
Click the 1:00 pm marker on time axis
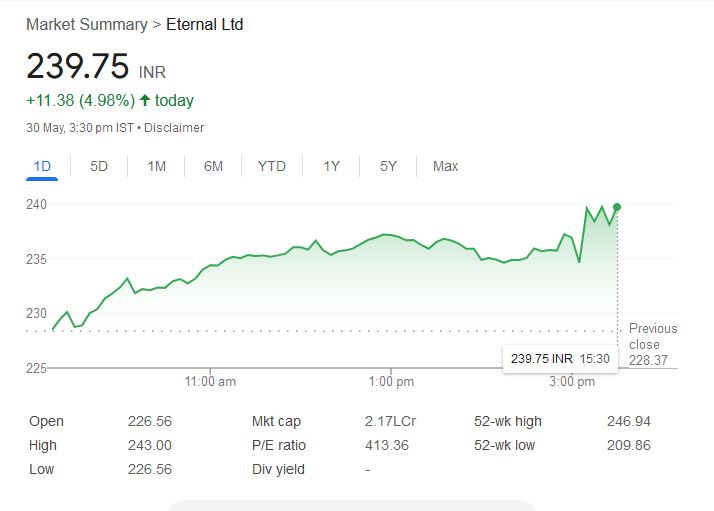point(391,381)
